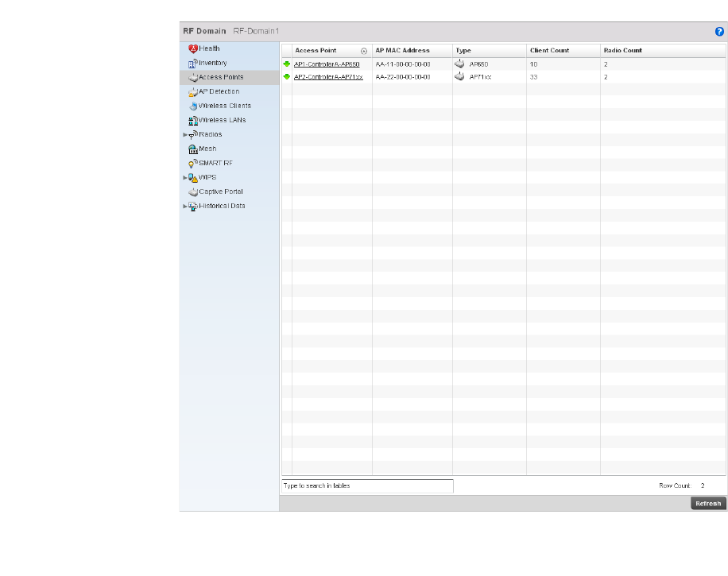Image resolution: width=728 pixels, height=576 pixels.
Task: Select MAC address AA-22-00-00-00-00 cell
Action: tap(403, 77)
